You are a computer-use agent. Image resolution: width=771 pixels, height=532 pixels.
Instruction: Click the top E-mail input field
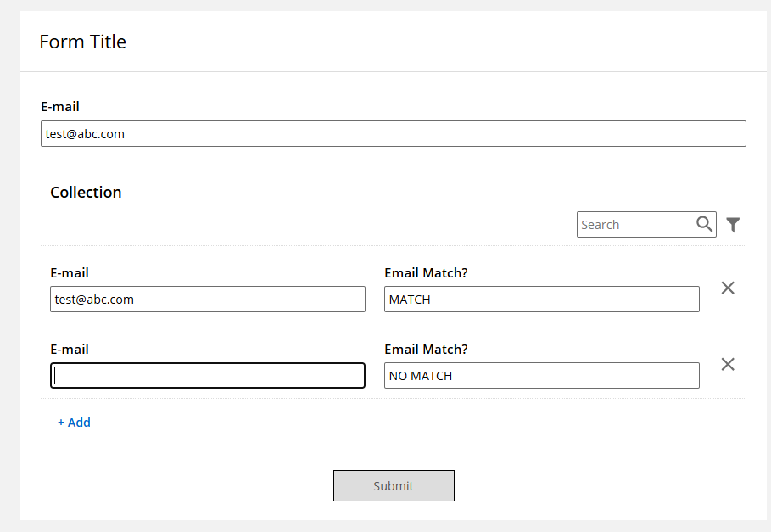394,134
